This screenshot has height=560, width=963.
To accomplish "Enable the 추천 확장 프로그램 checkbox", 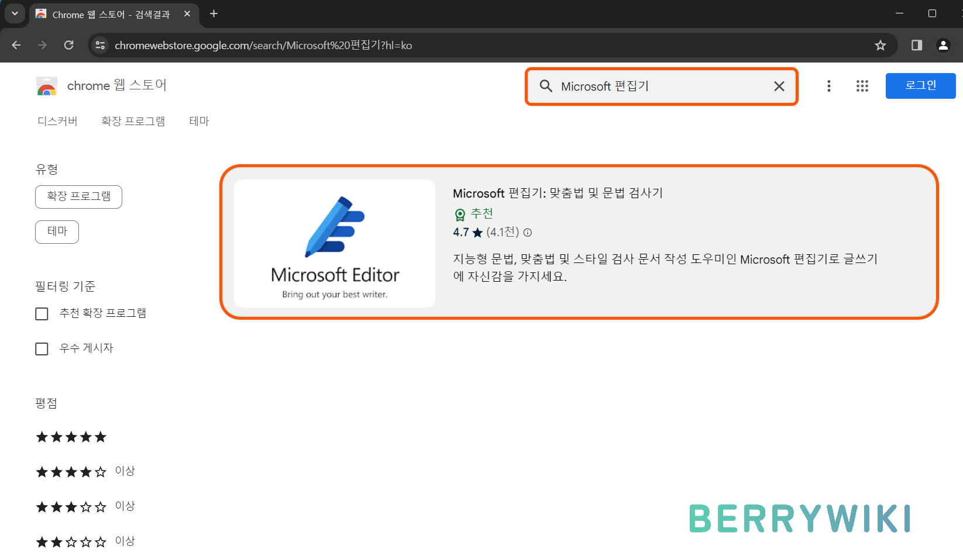I will coord(42,314).
